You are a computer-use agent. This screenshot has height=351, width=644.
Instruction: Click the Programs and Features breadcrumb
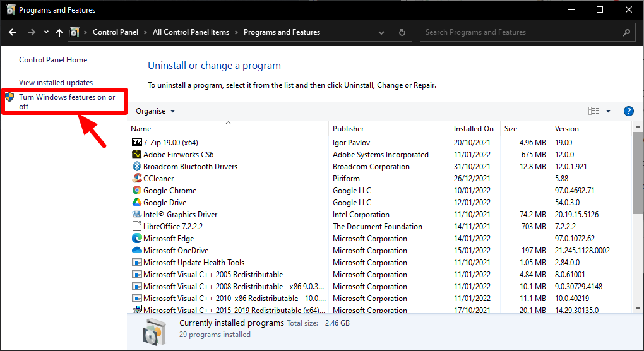[282, 32]
